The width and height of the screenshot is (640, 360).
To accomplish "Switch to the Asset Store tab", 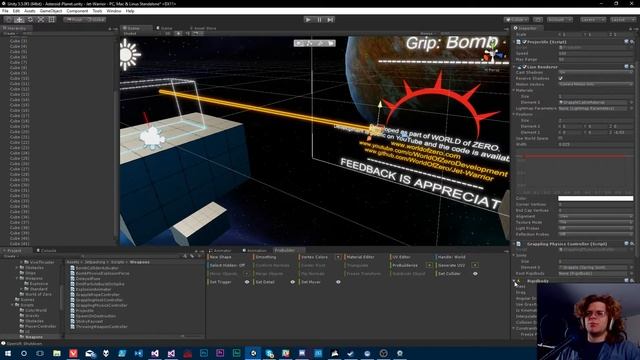I will point(203,28).
